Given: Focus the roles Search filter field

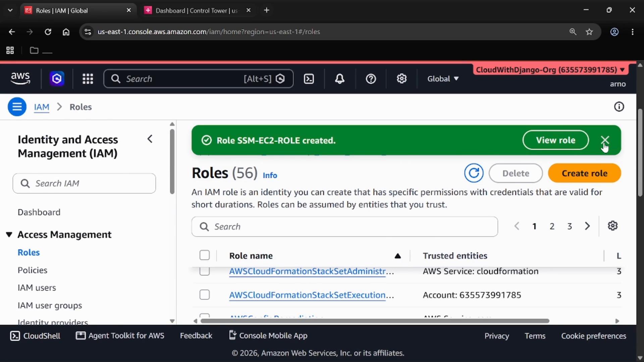Looking at the screenshot, I should coord(344,227).
